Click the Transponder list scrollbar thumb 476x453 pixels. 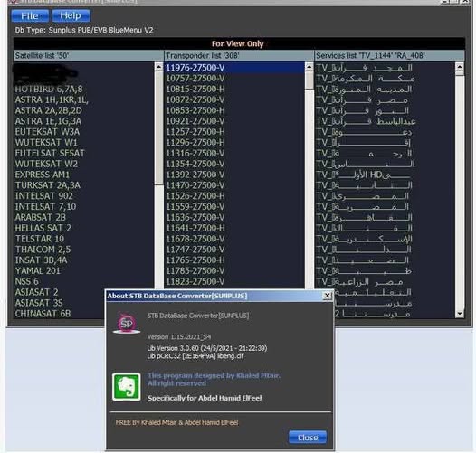(x=309, y=80)
